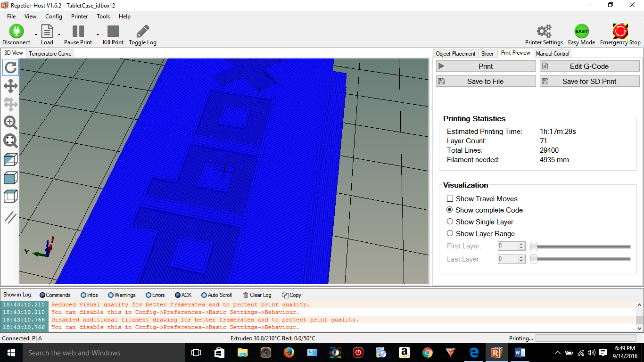
Task: Expand the Load button dropdown arrow
Action: (x=59, y=34)
